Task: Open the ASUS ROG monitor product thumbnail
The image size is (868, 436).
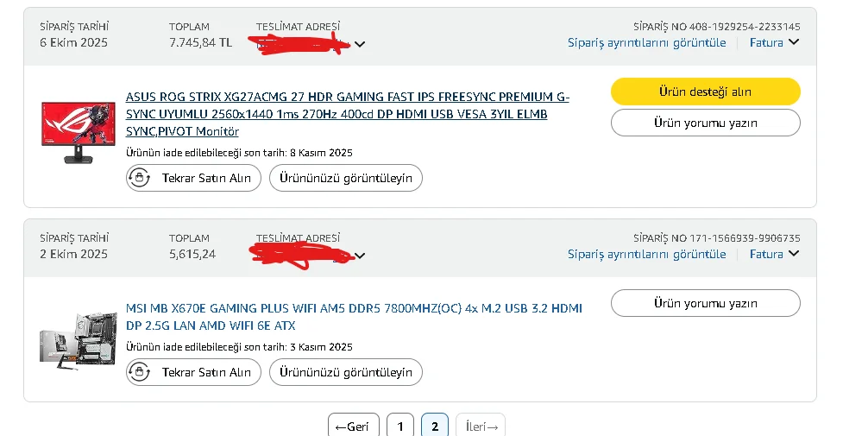Action: 72,131
